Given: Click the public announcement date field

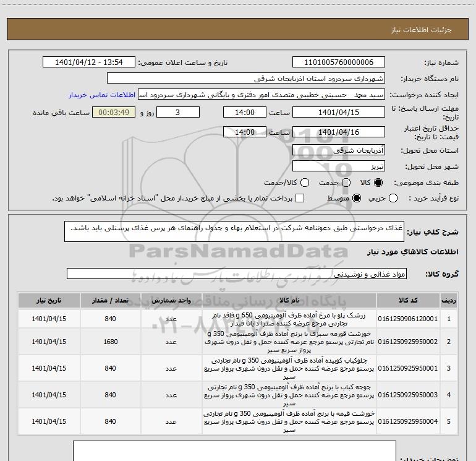Looking at the screenshot, I should tap(89, 62).
